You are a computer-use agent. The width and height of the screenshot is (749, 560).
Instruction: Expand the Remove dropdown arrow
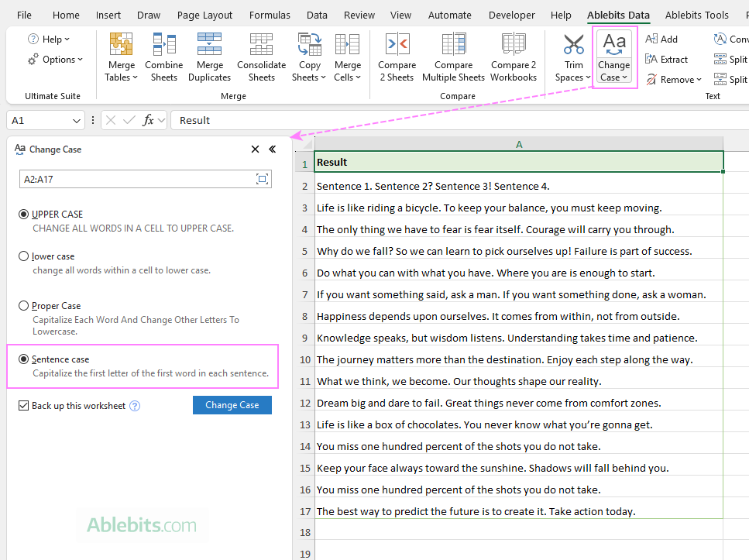coord(699,79)
